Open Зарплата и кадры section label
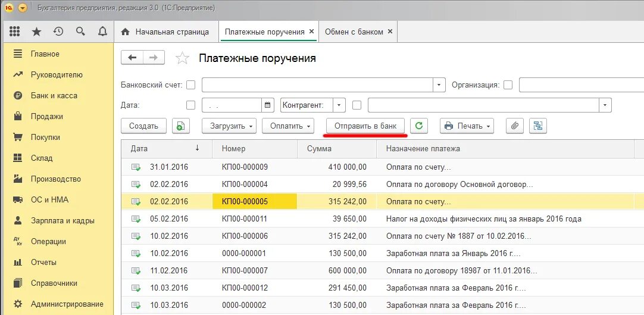Viewport: 644px width, 315px height. click(x=62, y=220)
